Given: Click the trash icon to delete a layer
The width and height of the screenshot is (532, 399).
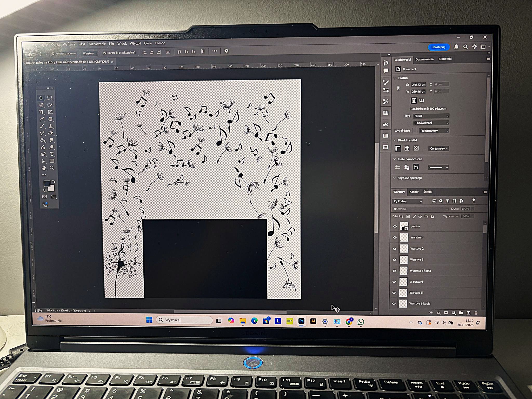Looking at the screenshot, I should [x=476, y=312].
